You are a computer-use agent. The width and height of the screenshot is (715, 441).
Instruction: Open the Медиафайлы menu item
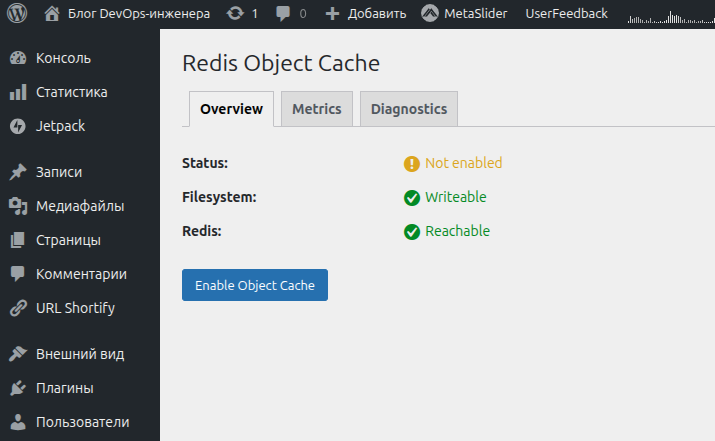pyautogui.click(x=80, y=206)
